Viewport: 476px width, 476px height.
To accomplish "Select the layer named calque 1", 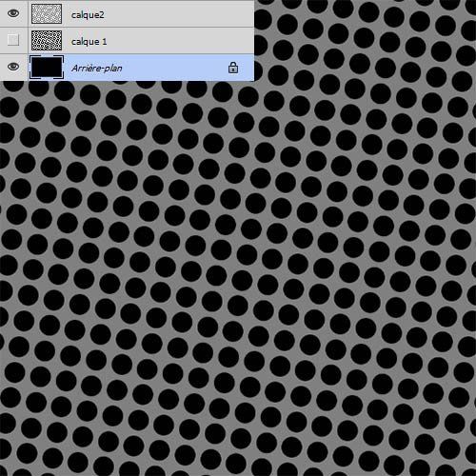I will pyautogui.click(x=89, y=42).
